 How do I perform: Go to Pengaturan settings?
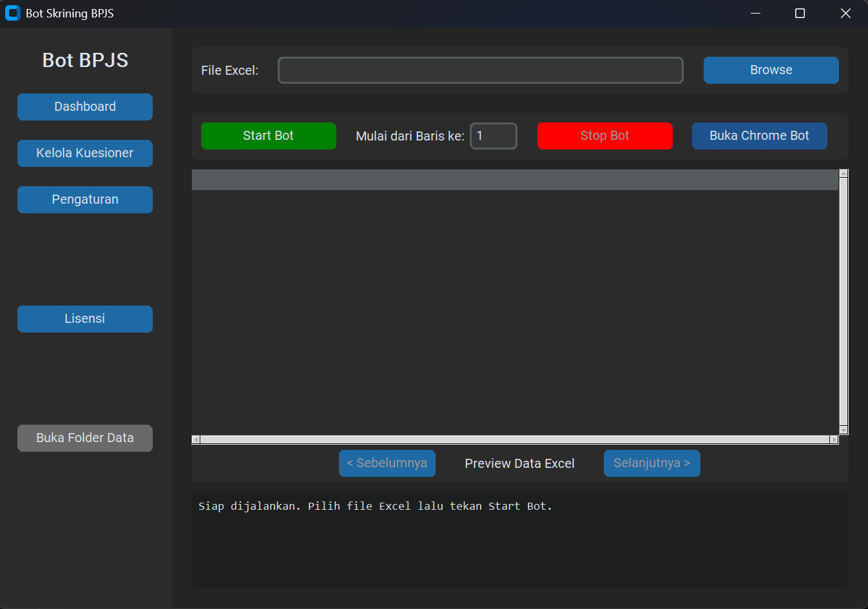[x=85, y=200]
